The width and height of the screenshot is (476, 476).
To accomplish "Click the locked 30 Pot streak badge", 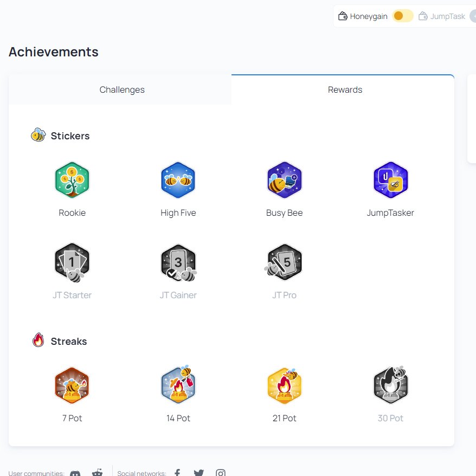I will [391, 384].
